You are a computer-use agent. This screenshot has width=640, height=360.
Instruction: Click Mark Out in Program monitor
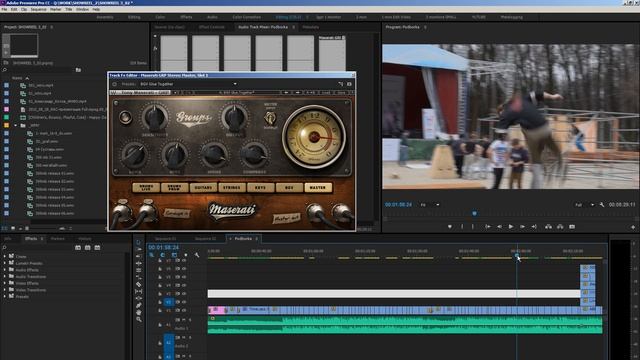coord(473,227)
